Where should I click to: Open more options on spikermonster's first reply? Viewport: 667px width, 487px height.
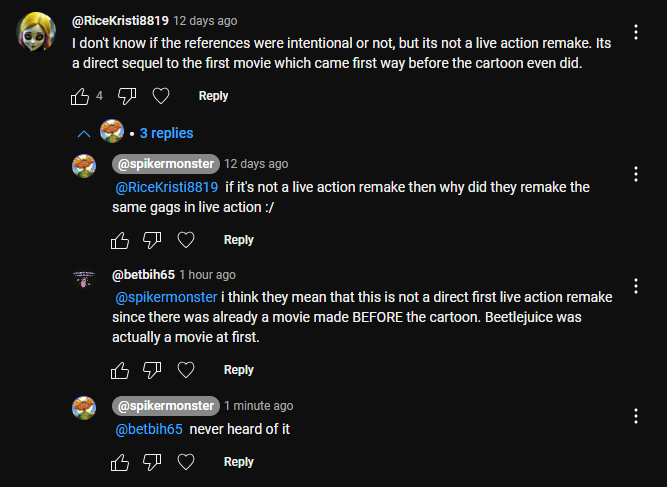[x=636, y=174]
